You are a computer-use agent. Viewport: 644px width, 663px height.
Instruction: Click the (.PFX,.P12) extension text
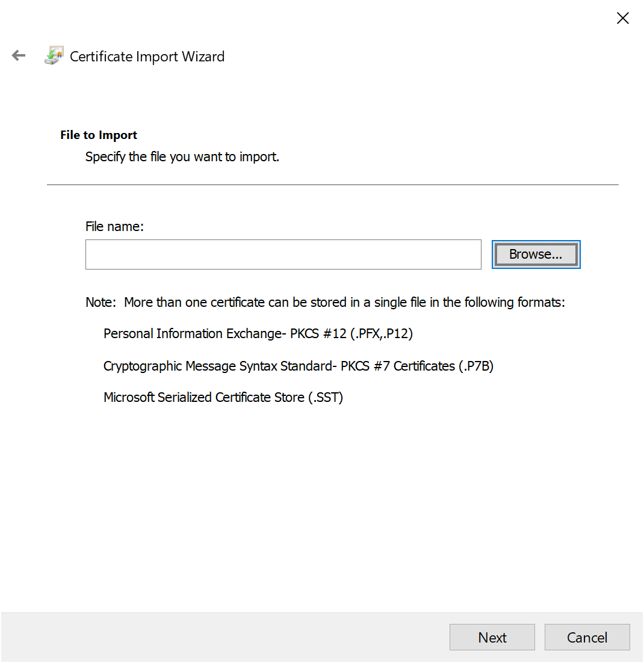point(380,333)
